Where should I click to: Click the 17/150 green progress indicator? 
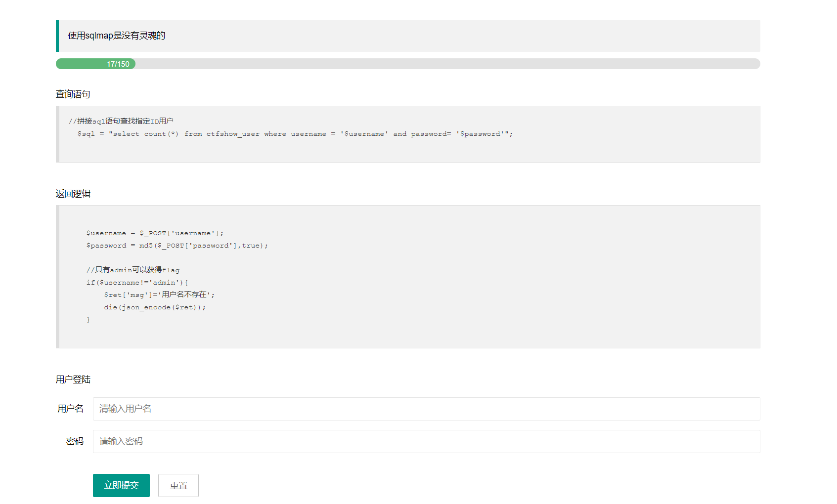[95, 64]
